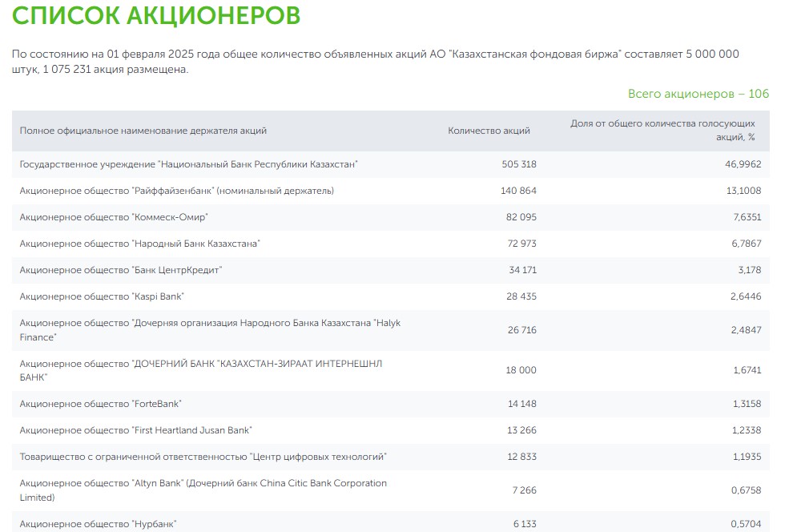Click the percentage 0,6758

coord(747,490)
